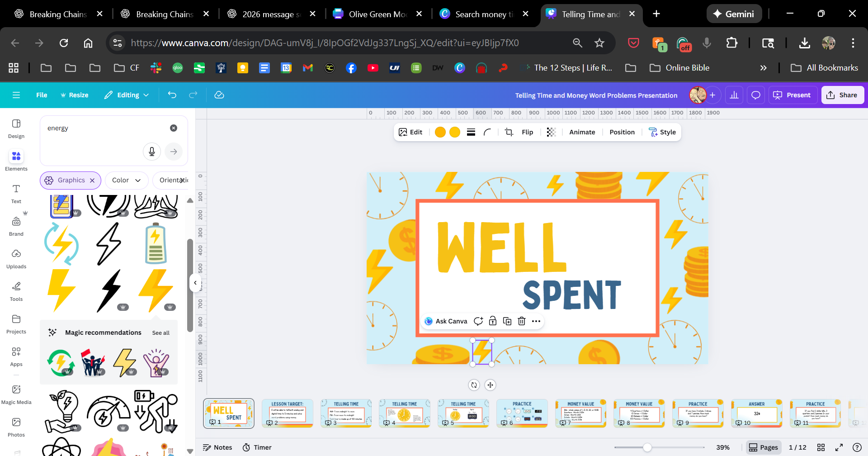Select the Lesson Target slide 2 thumbnail
This screenshot has height=456, width=868.
click(x=288, y=413)
